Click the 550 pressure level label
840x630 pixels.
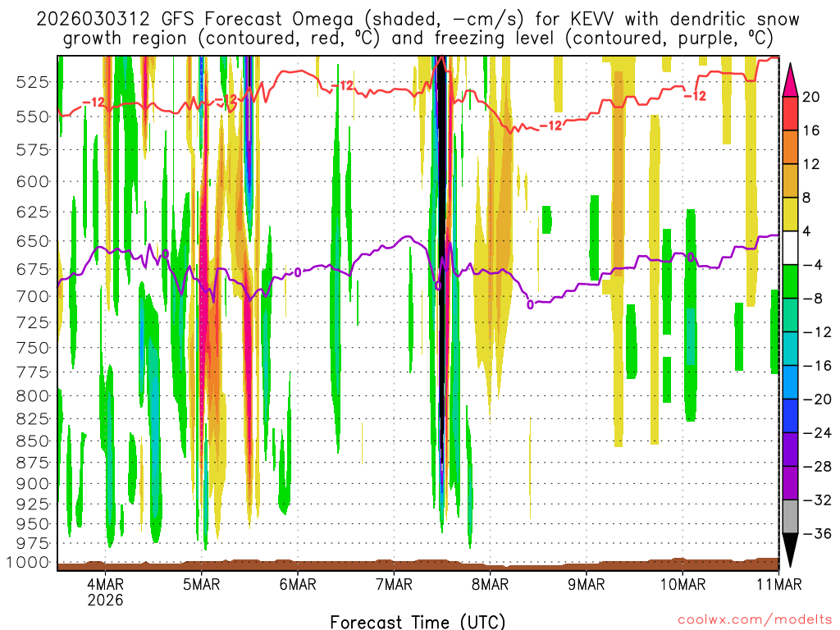32,116
